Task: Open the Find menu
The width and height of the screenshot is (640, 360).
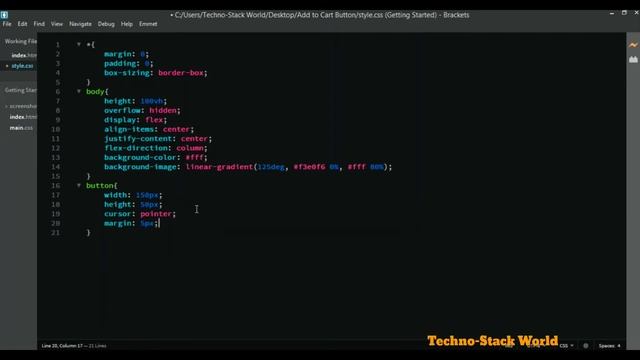Action: [x=39, y=24]
